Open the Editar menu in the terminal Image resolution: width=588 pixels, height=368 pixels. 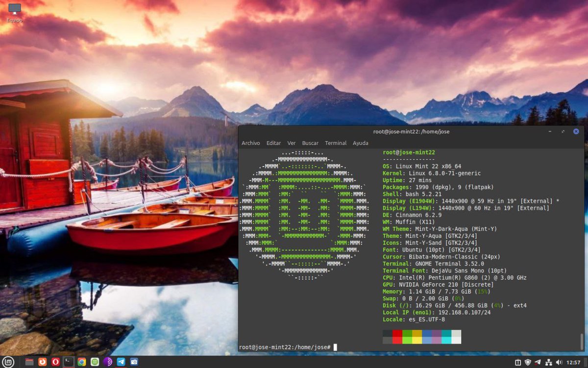(273, 143)
